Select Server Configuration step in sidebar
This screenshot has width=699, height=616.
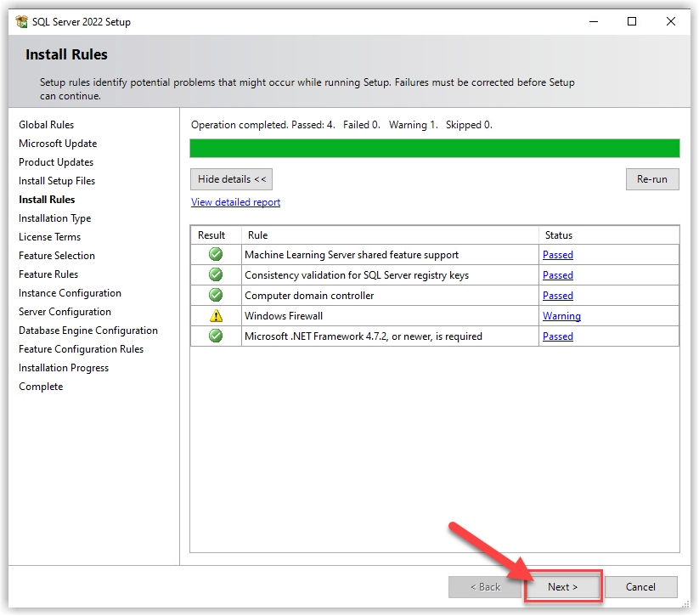point(65,312)
